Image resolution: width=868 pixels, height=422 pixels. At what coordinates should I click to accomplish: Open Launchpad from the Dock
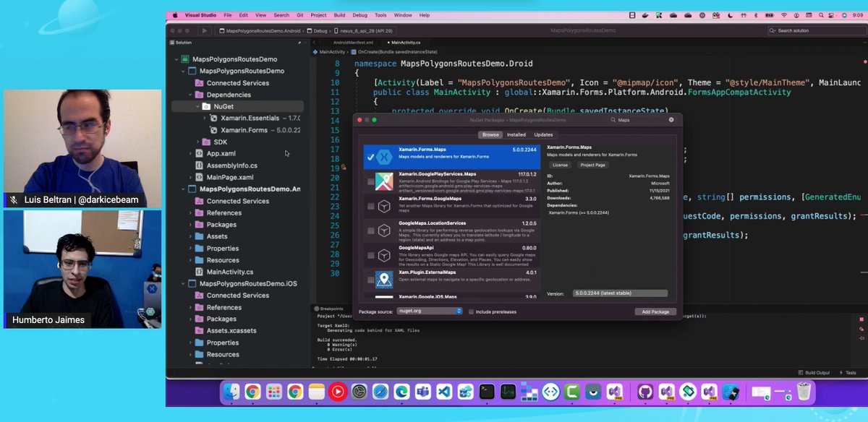[x=273, y=392]
